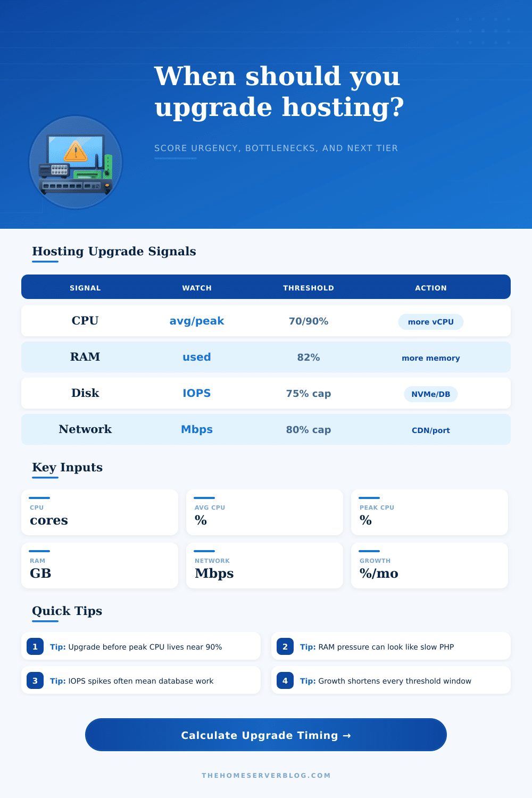Click the SIGNAL column header

[85, 288]
